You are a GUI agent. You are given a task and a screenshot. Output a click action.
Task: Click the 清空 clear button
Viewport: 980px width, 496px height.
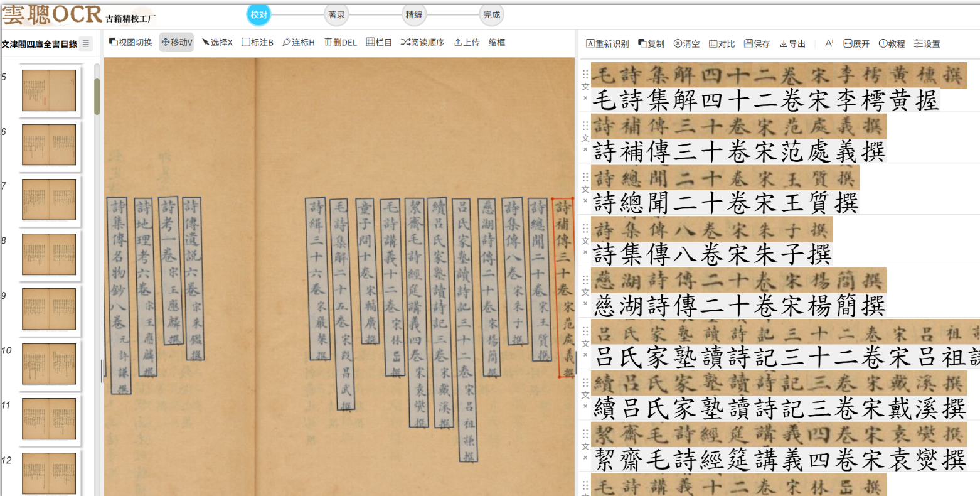(686, 43)
